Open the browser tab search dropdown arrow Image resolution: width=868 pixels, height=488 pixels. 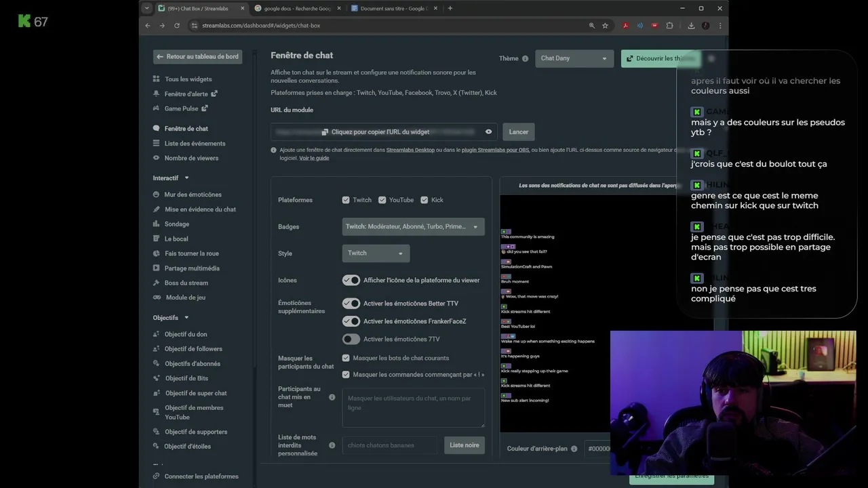tap(146, 8)
